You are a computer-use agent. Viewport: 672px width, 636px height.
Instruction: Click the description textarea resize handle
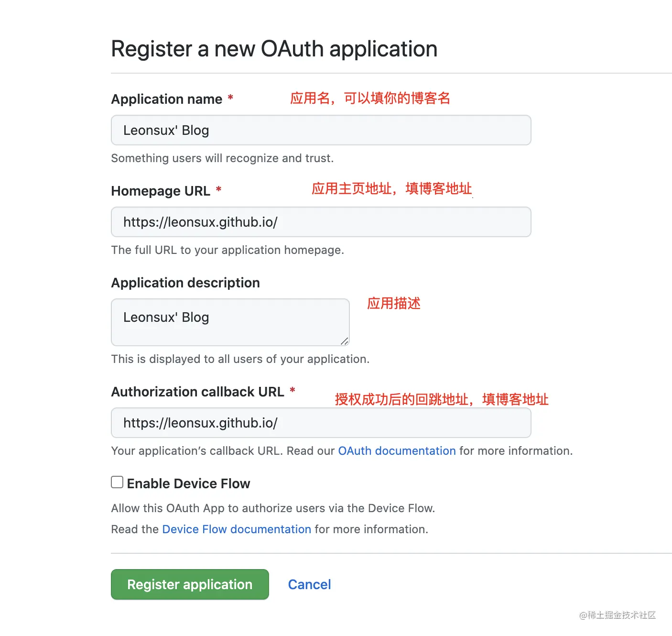(x=345, y=341)
